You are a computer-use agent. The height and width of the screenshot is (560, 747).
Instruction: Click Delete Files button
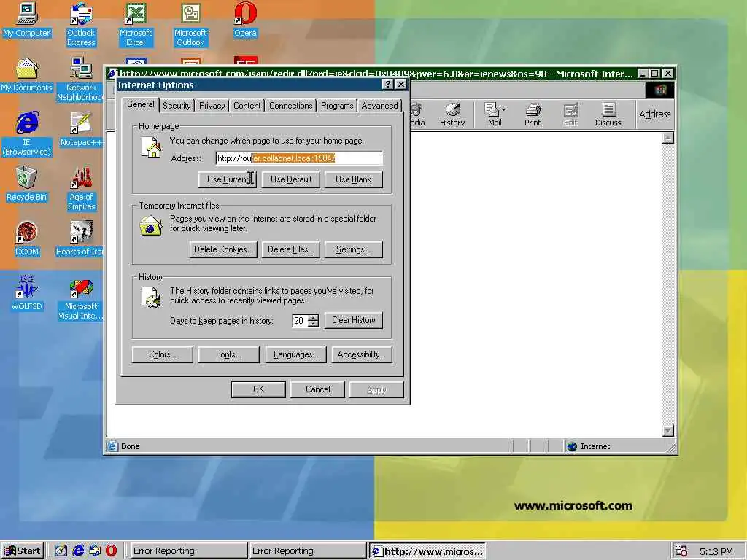click(x=290, y=249)
